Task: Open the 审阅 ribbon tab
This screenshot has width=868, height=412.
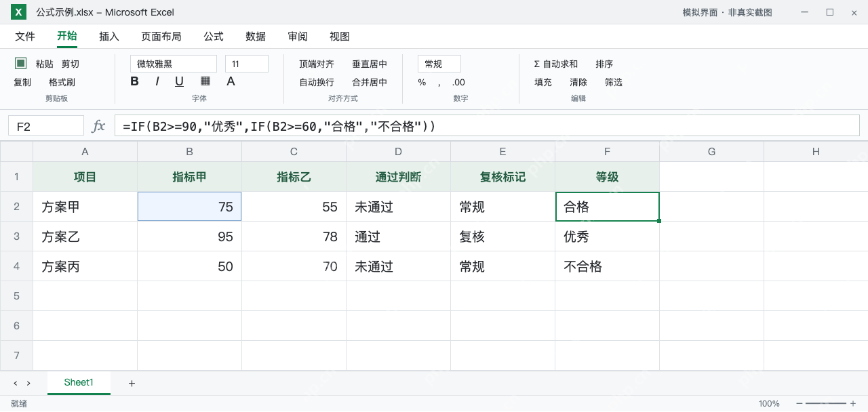Action: 298,37
